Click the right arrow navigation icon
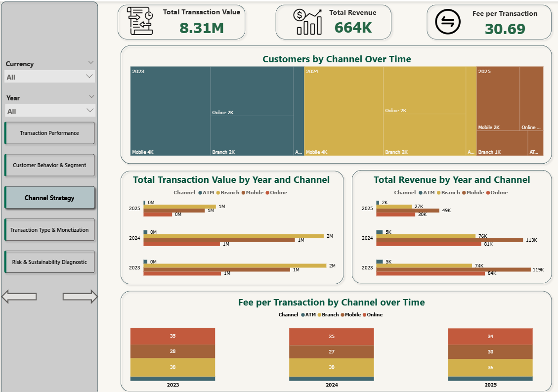 pos(80,297)
